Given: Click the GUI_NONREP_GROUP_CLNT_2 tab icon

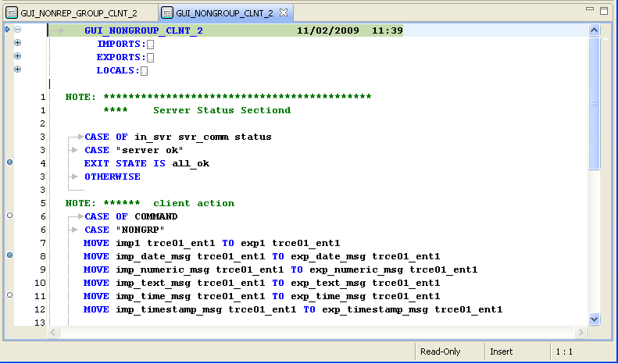Looking at the screenshot, I should pos(12,13).
